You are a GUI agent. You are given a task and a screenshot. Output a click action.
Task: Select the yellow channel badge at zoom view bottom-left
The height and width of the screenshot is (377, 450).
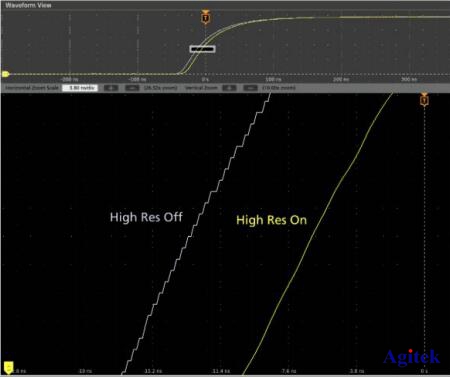tap(8, 368)
